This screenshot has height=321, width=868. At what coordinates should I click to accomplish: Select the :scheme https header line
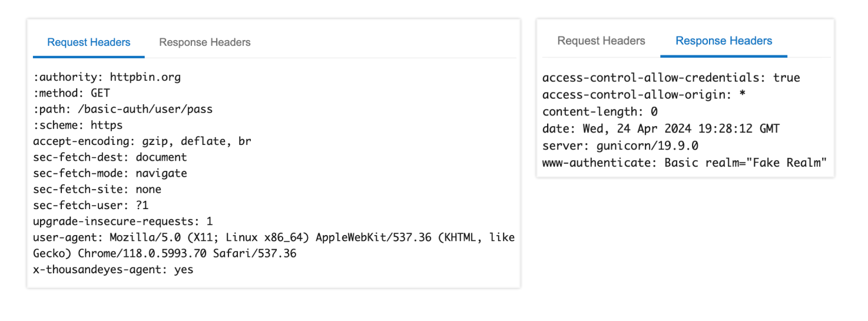pos(78,125)
